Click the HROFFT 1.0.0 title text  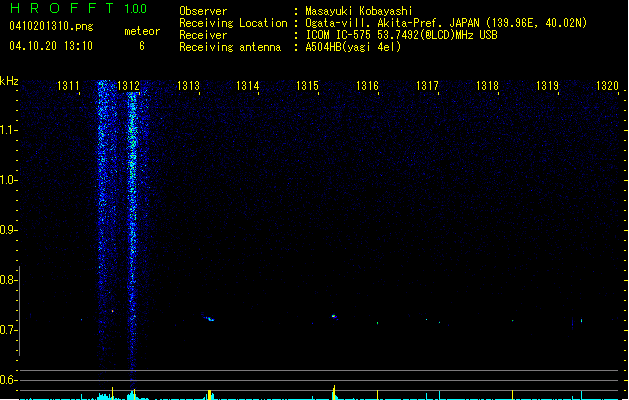point(79,8)
